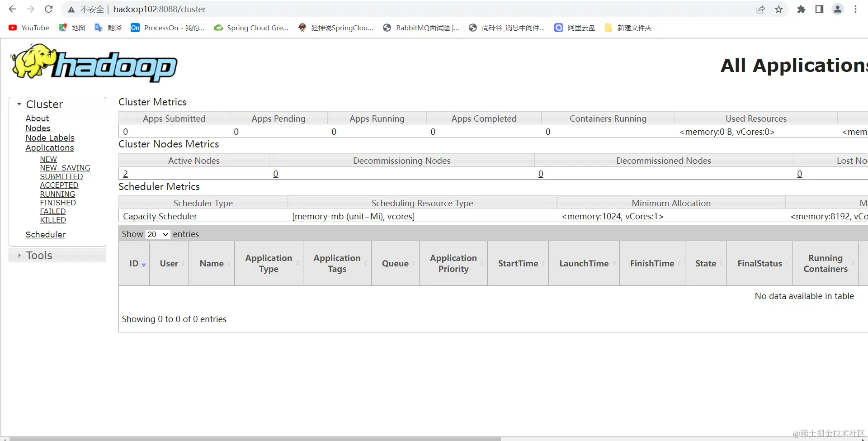Open the 地图 maps bookmark

point(72,28)
